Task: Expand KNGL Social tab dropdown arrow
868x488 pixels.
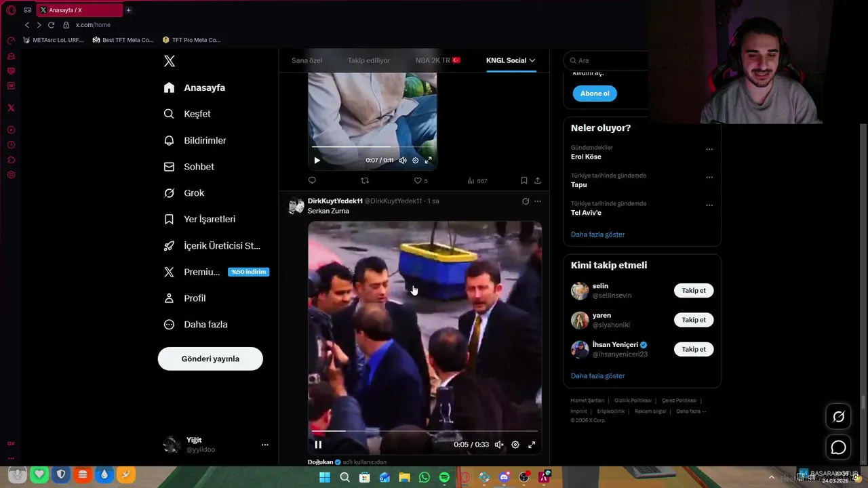Action: 532,60
